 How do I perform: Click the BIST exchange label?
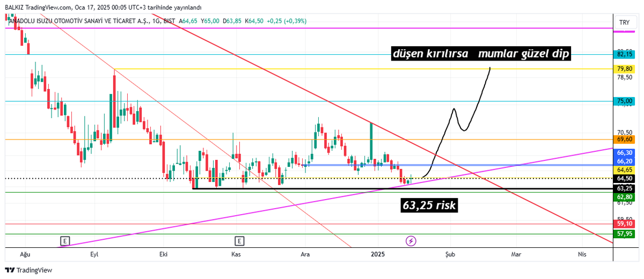(x=169, y=21)
